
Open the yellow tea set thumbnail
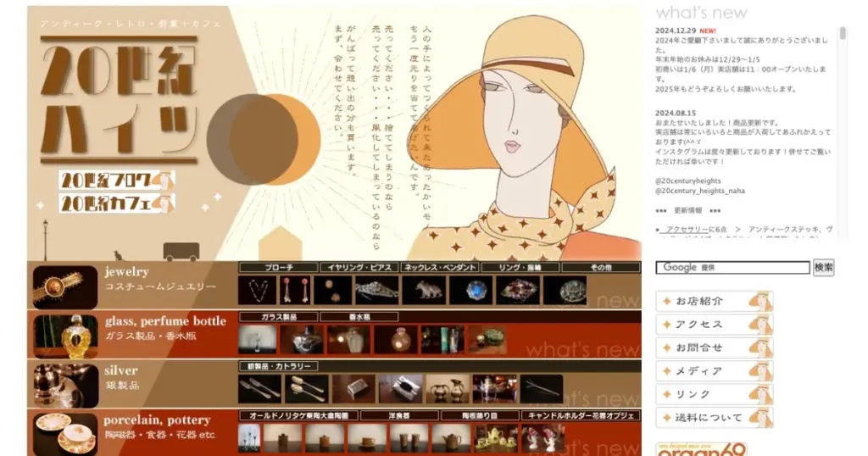[x=496, y=438]
